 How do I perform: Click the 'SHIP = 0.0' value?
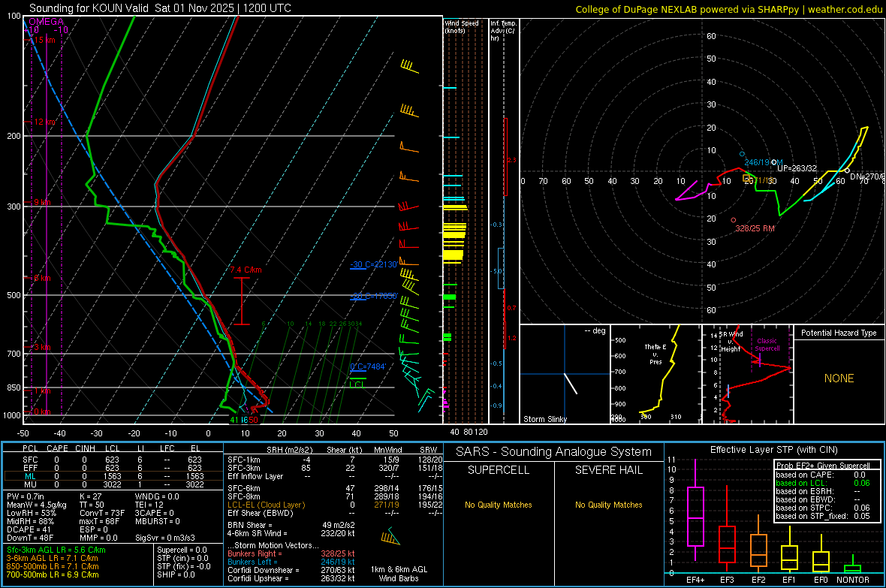click(176, 574)
